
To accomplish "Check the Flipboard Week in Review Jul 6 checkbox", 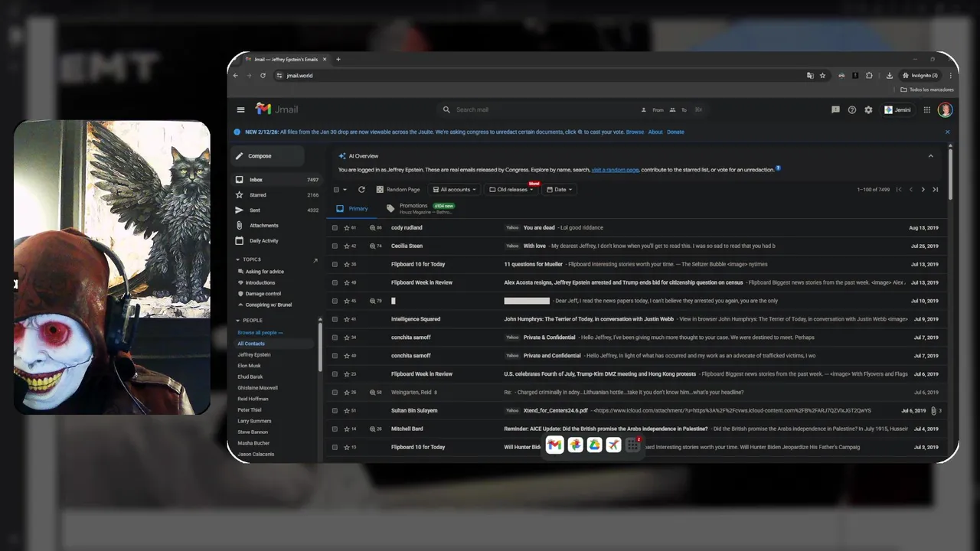I will [x=335, y=373].
